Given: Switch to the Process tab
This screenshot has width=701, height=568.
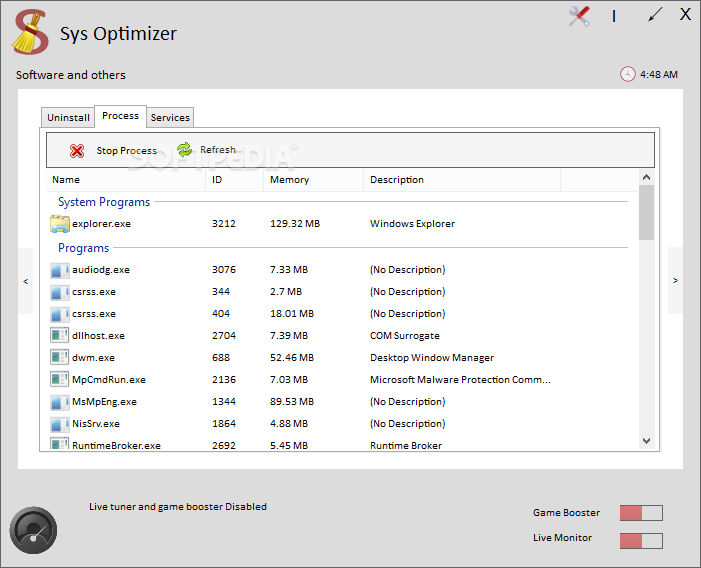Looking at the screenshot, I should 120,116.
